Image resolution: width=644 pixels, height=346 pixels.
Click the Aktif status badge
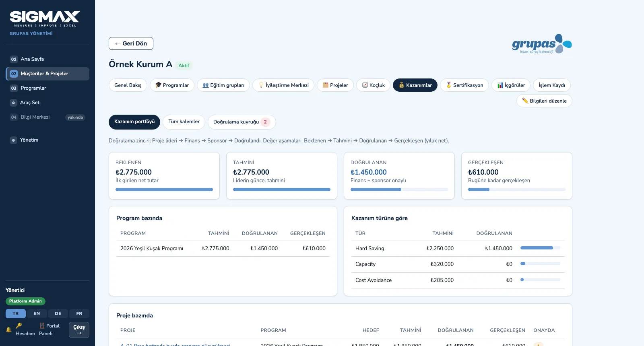coord(184,66)
